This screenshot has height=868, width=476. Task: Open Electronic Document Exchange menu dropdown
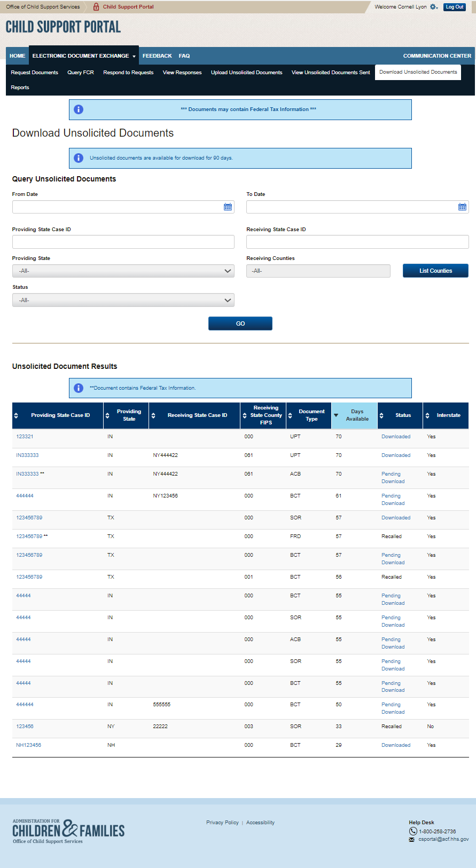coord(83,56)
